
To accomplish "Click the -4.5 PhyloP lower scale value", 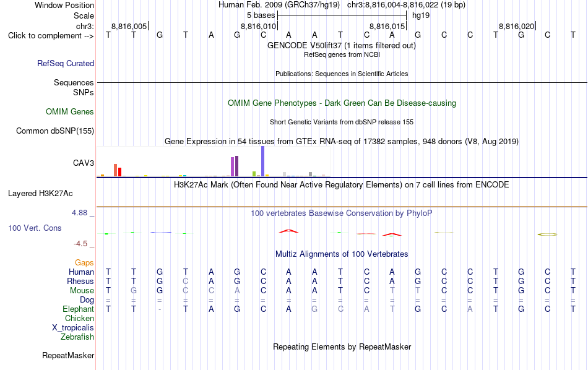I will coord(80,244).
